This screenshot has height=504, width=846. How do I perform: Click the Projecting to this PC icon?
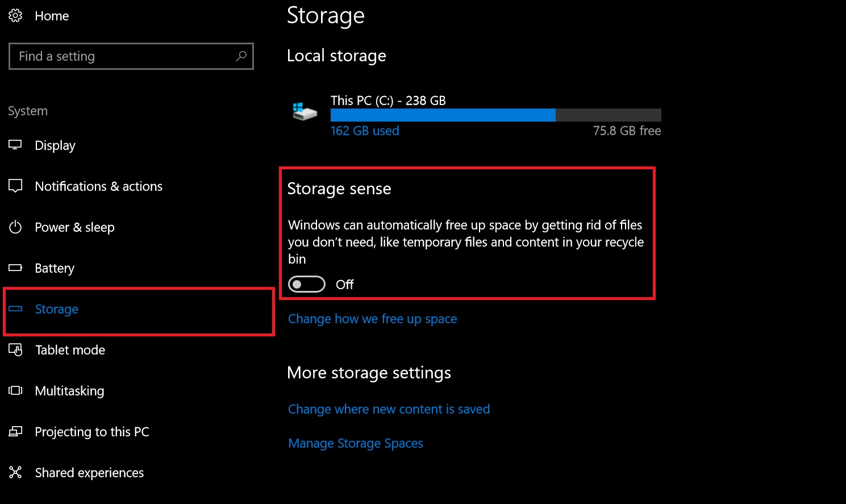click(15, 432)
